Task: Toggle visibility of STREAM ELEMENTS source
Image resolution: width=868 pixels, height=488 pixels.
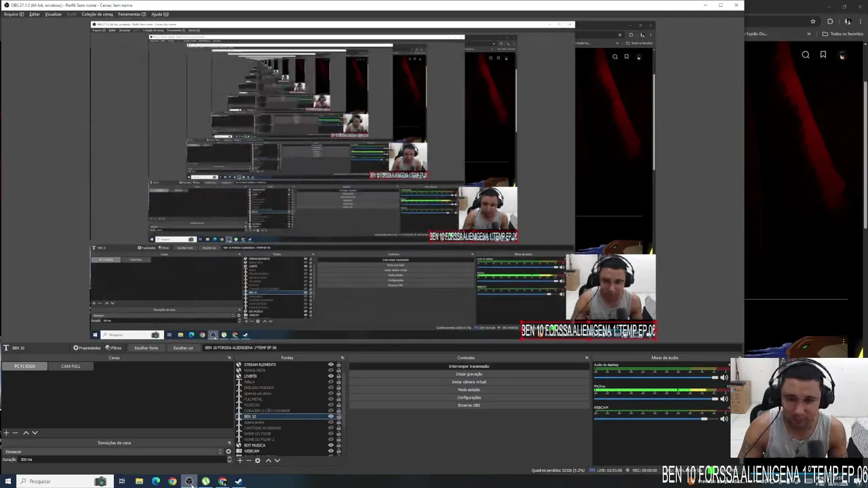Action: coord(331,365)
